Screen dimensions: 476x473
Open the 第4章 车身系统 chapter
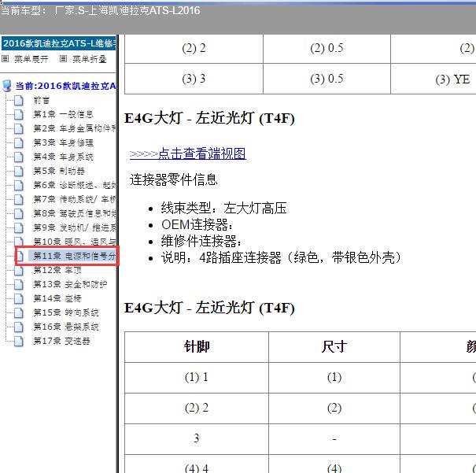[x=63, y=157]
